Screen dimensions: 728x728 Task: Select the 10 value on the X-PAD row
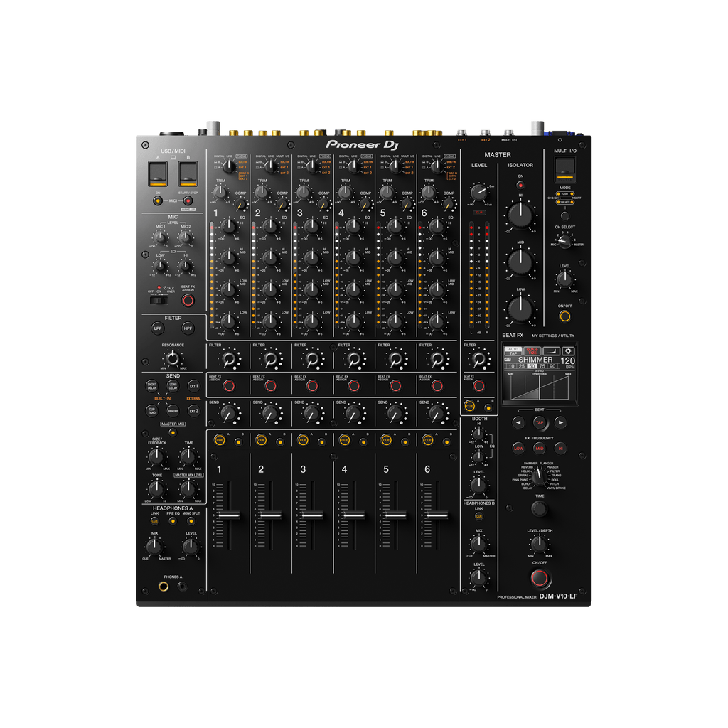coord(511,366)
